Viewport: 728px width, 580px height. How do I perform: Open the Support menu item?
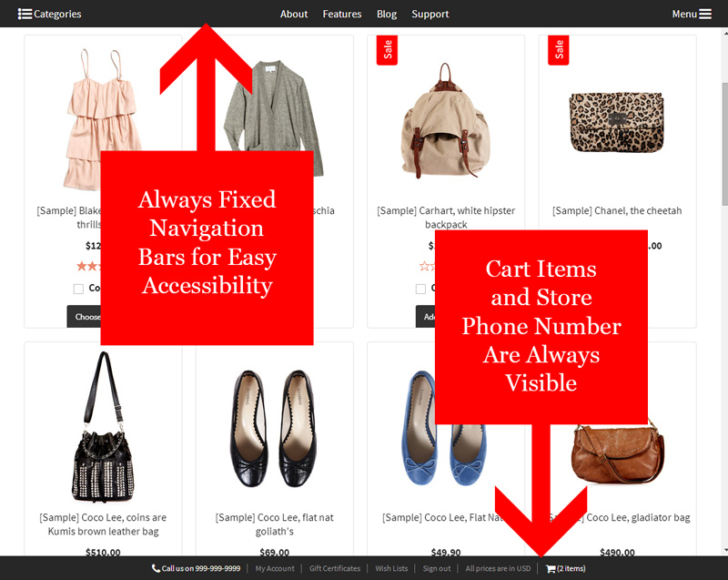430,14
